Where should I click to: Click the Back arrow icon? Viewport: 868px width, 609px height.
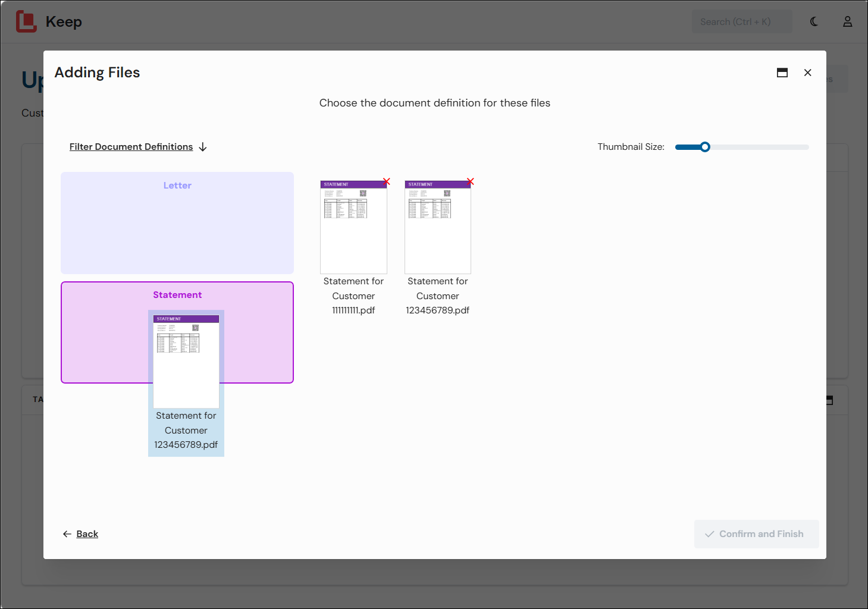pyautogui.click(x=67, y=534)
